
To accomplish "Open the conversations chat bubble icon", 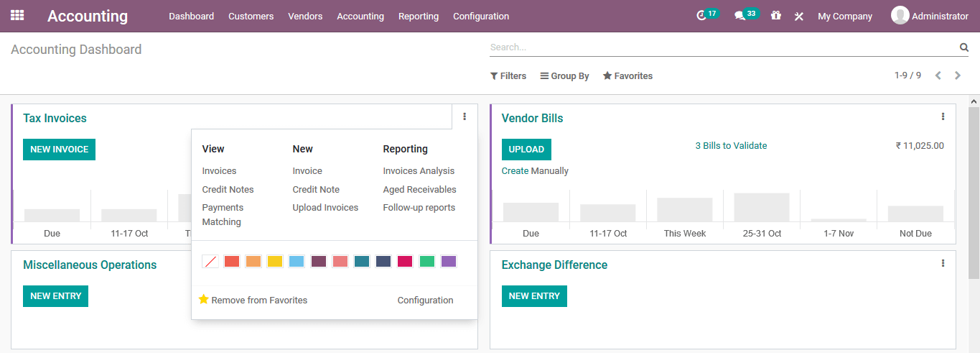I will point(739,16).
